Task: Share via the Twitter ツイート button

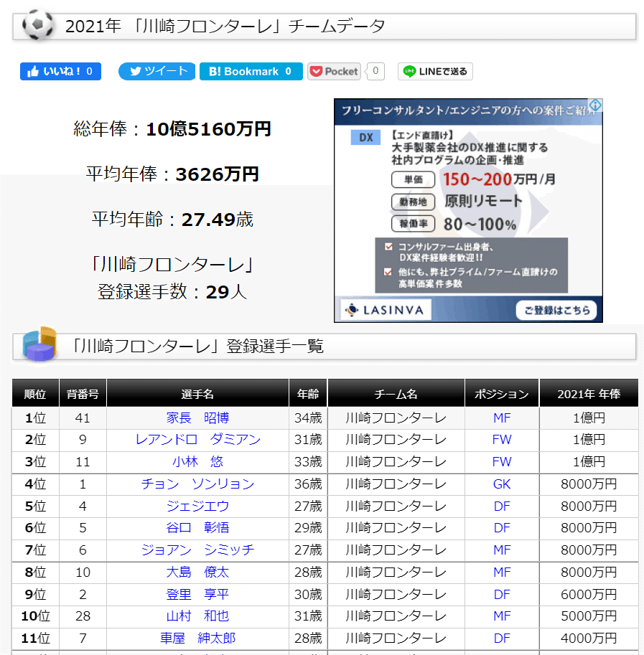Action: 157,72
